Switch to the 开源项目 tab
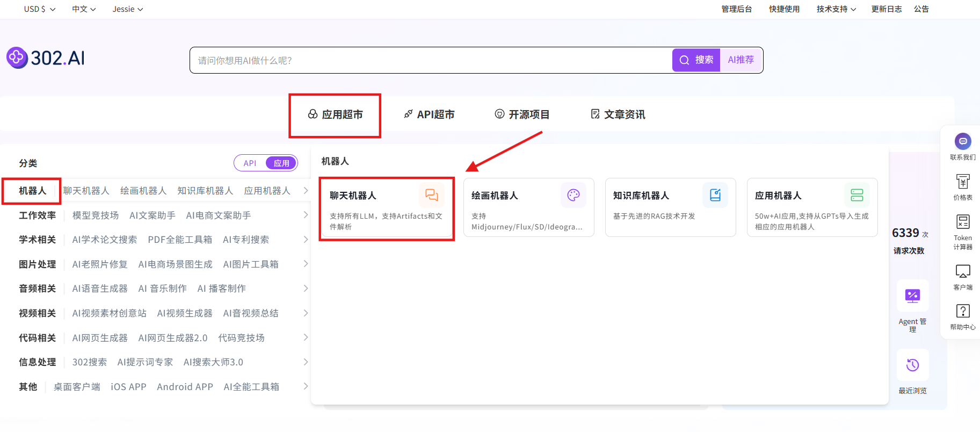 tap(522, 114)
